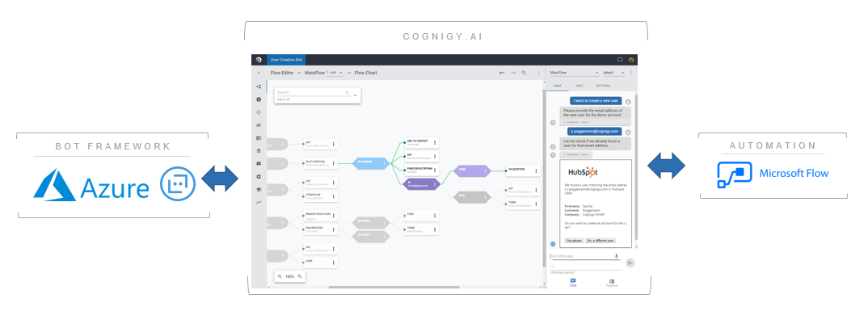Click into the node Search field
Screen dimensions: 868x324
[x=313, y=92]
